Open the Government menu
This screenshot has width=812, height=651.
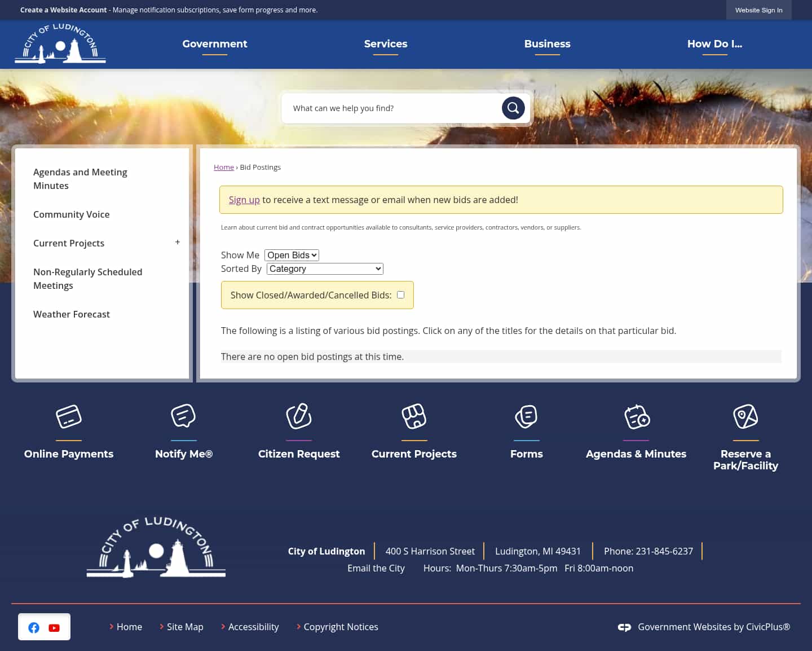point(214,44)
